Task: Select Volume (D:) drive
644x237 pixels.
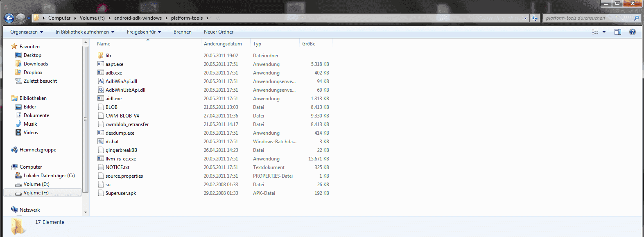Action: (36, 184)
